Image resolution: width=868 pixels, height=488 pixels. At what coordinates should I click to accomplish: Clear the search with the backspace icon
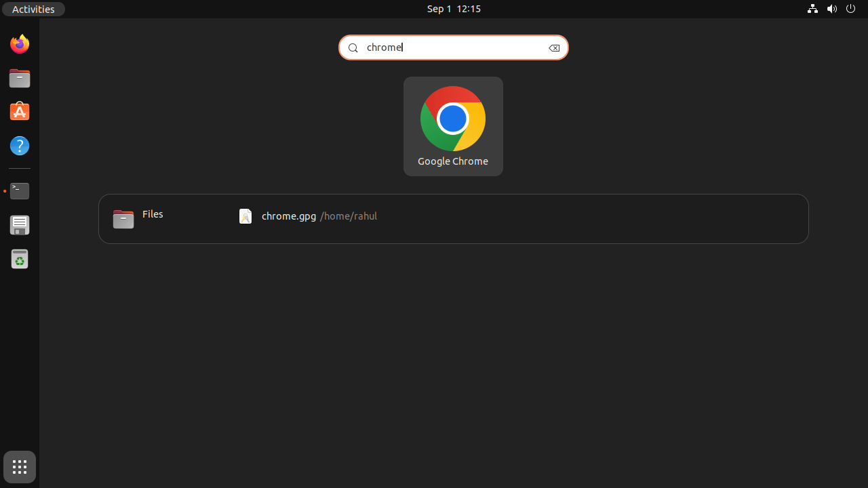click(x=554, y=47)
